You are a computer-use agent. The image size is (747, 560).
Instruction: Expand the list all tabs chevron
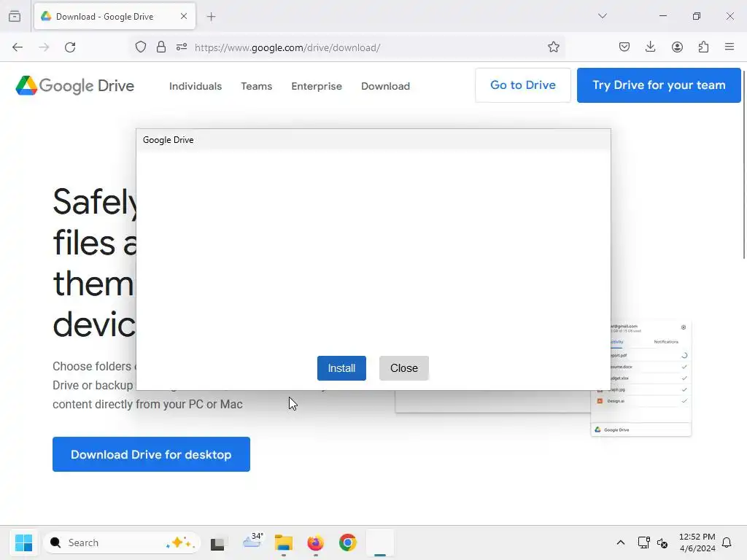(602, 16)
